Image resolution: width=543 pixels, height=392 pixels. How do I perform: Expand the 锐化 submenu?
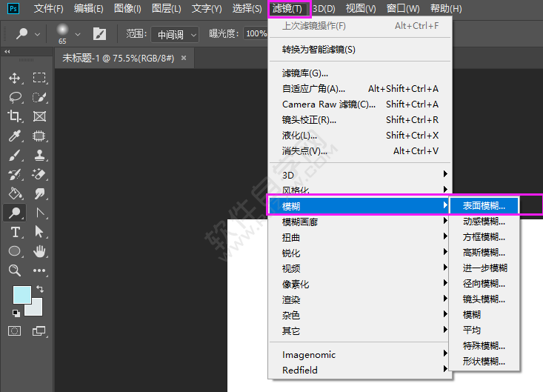point(359,253)
